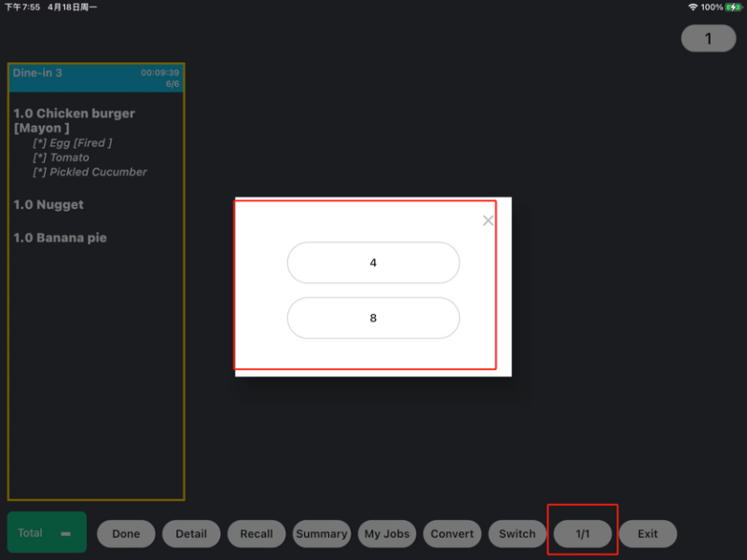The width and height of the screenshot is (747, 560).
Task: Select the 1.0 Banana pie item
Action: [60, 238]
